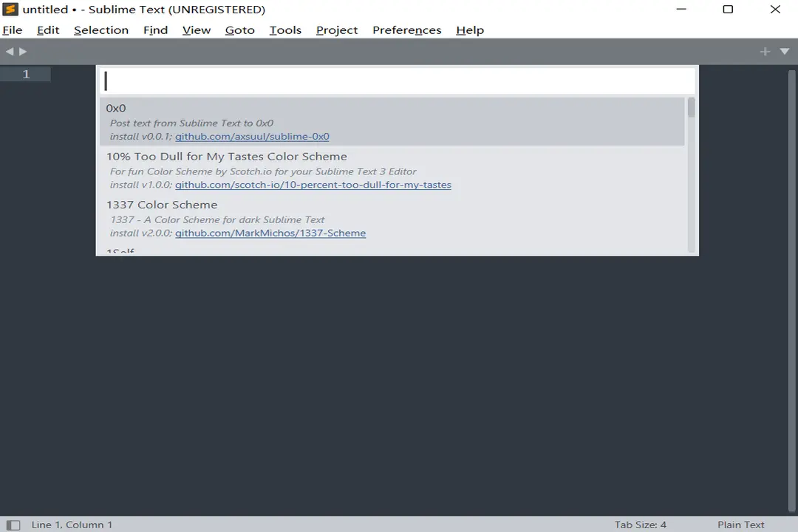Click the Sublime Text app logo
The image size is (798, 532).
[x=10, y=10]
